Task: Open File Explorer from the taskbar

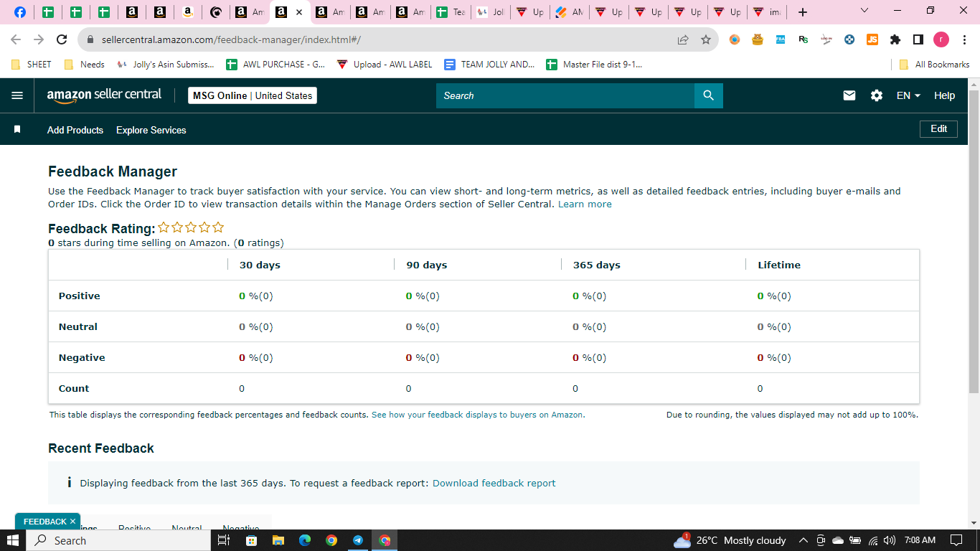Action: point(278,540)
